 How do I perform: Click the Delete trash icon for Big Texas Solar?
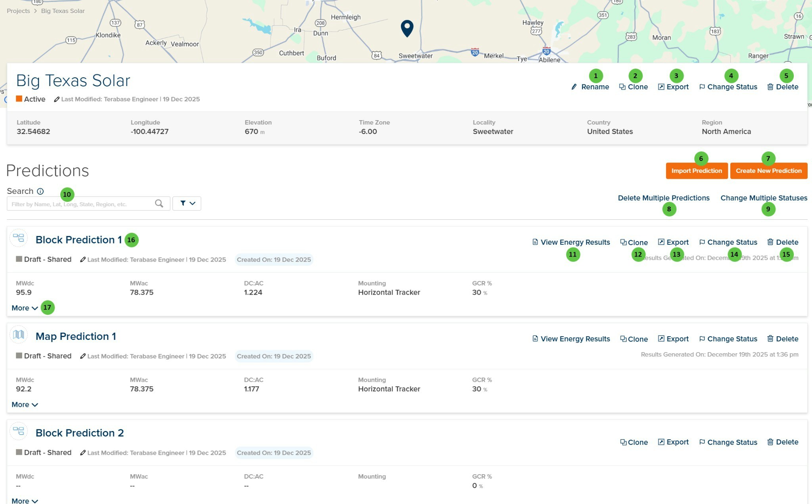(770, 87)
